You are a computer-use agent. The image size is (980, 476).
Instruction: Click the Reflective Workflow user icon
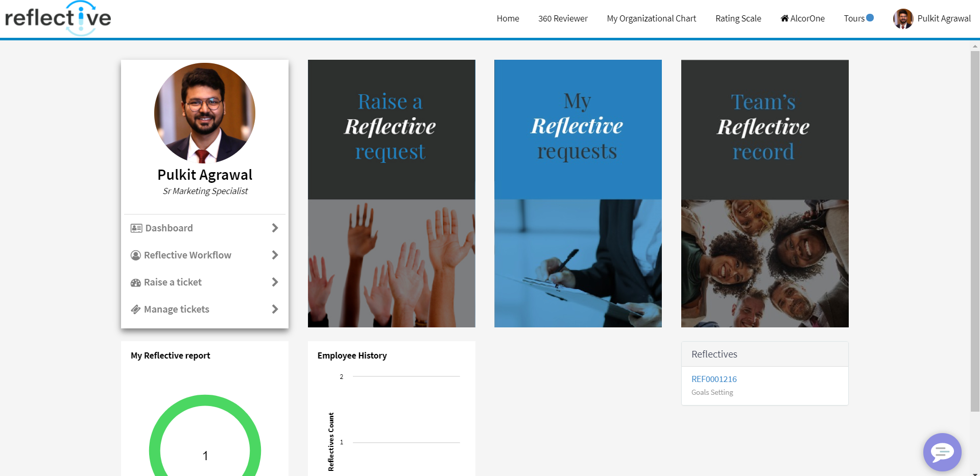tap(136, 255)
